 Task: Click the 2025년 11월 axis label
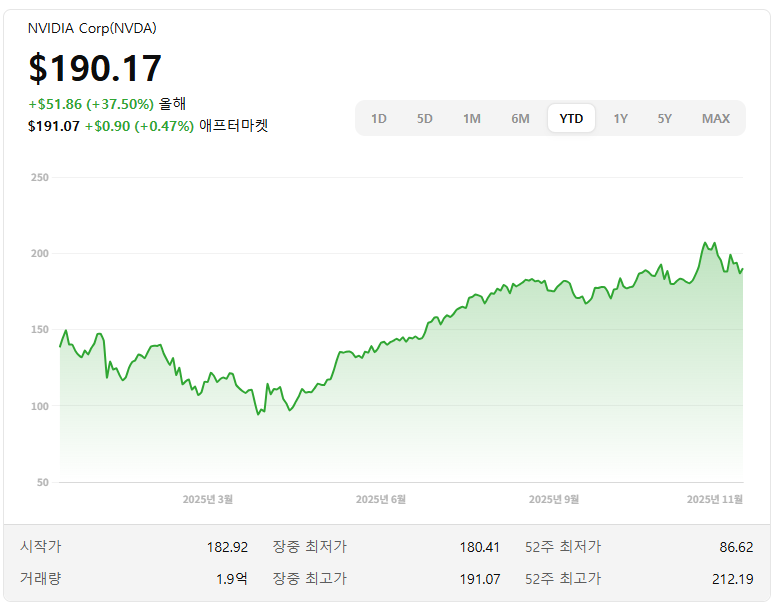point(715,499)
